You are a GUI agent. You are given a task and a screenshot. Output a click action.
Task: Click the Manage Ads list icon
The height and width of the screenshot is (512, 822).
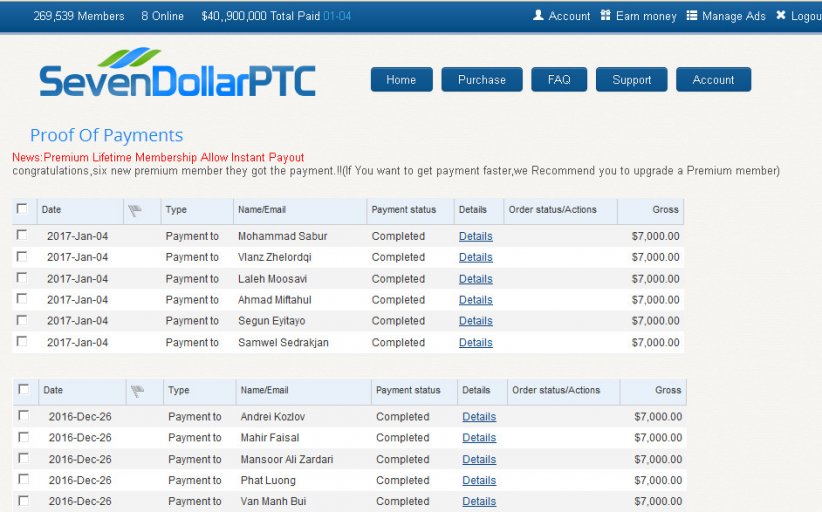click(692, 16)
